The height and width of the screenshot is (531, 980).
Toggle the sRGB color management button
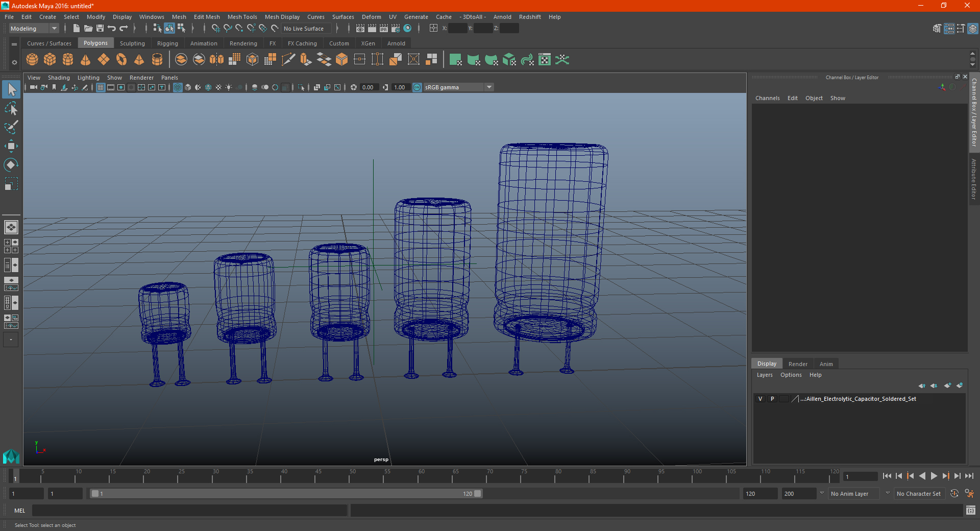click(x=418, y=87)
